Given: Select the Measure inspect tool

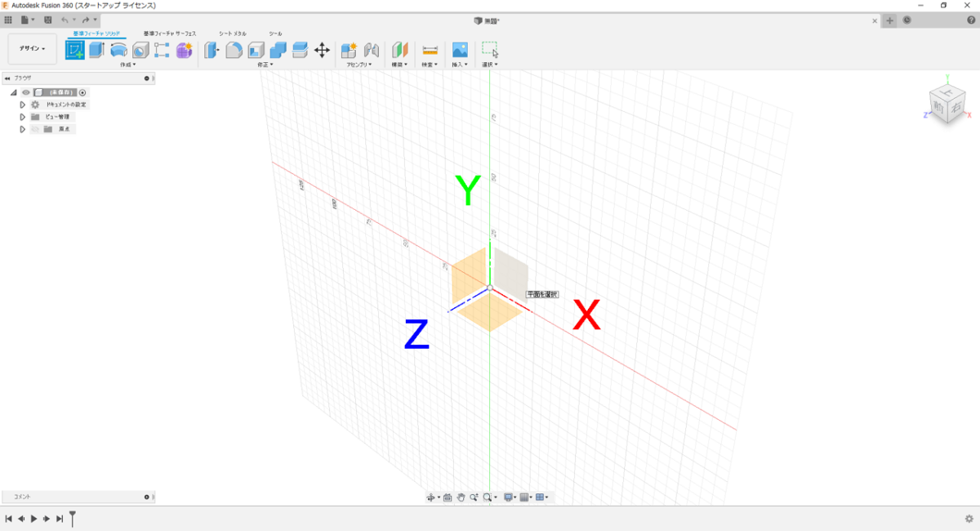Looking at the screenshot, I should tap(430, 51).
